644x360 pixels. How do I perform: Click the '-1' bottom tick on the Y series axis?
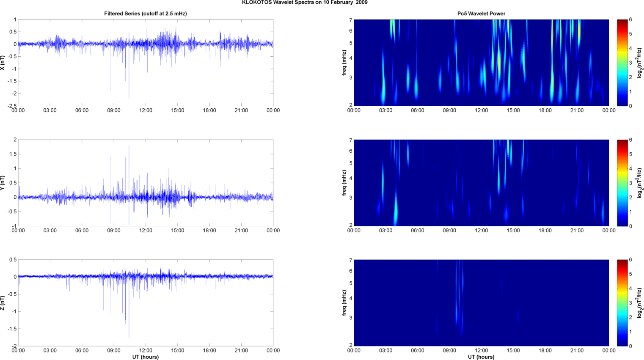14,226
